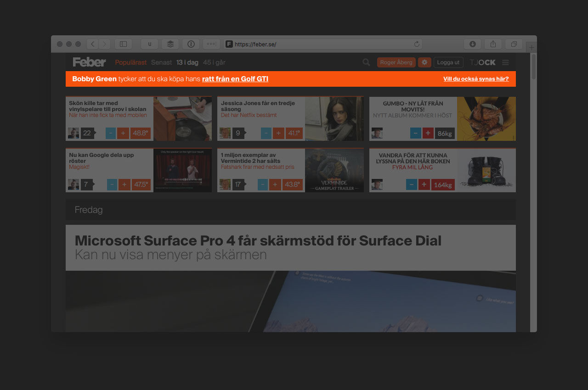Viewport: 588px width, 390px height.
Task: Open the Feber gear settings
Action: click(x=424, y=62)
